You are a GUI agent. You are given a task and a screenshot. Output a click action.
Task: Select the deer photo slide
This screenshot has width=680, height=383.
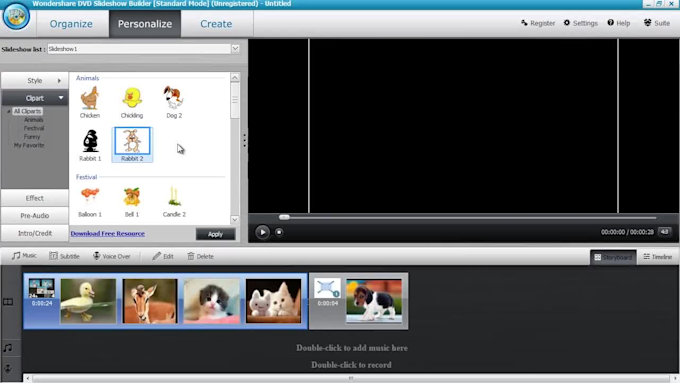150,301
